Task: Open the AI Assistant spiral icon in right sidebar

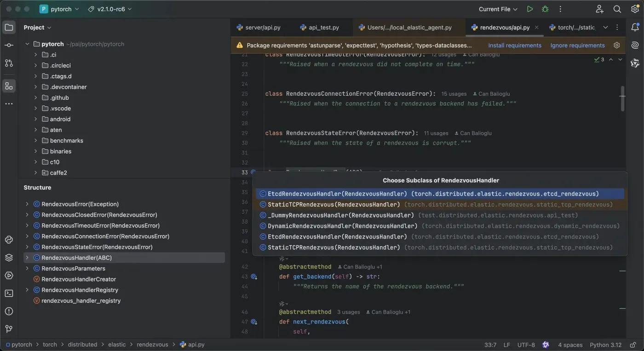Action: click(635, 45)
